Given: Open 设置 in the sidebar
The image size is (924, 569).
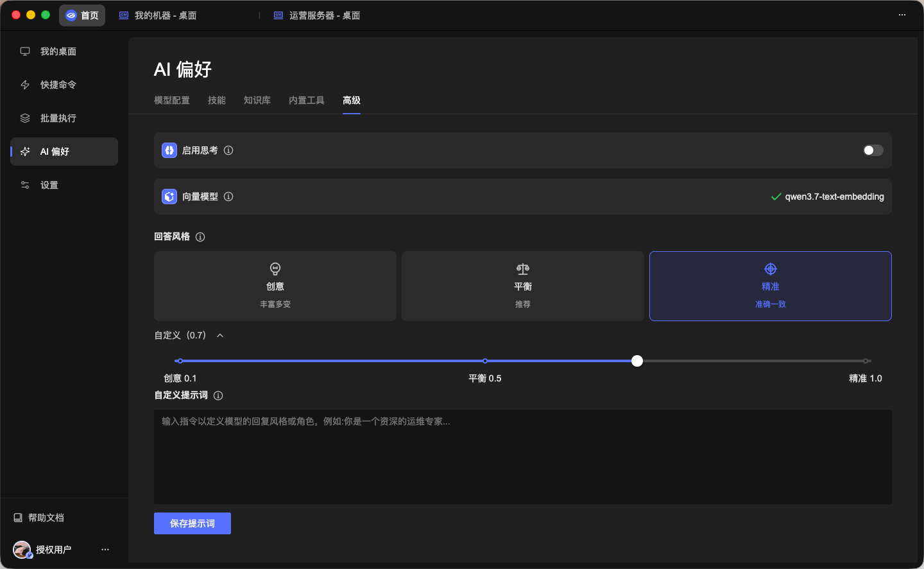Looking at the screenshot, I should (64, 185).
